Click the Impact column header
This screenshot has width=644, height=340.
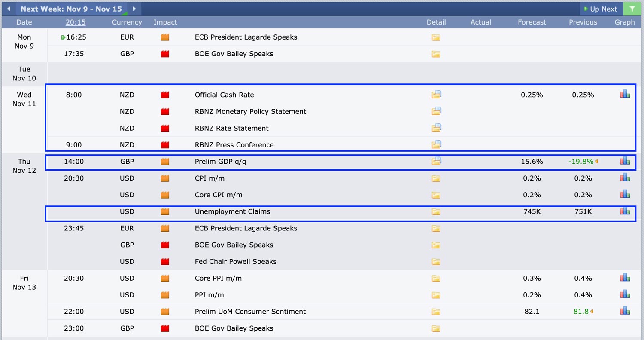[x=165, y=22]
